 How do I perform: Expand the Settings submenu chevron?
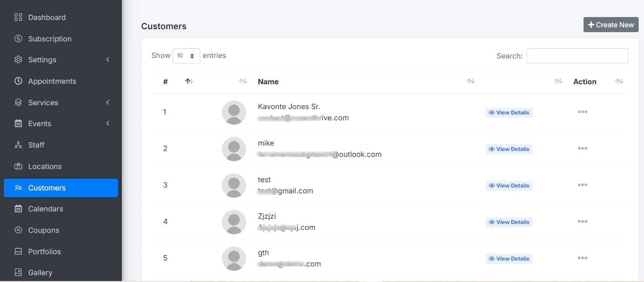pos(108,60)
